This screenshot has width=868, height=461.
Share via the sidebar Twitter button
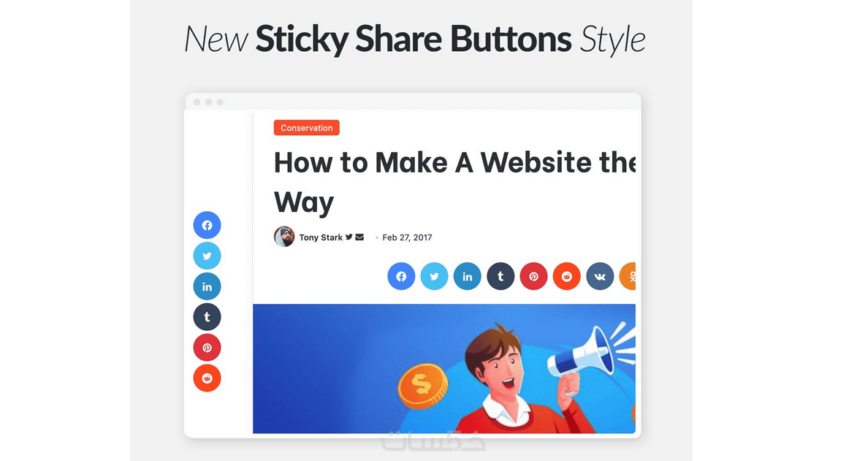click(207, 256)
